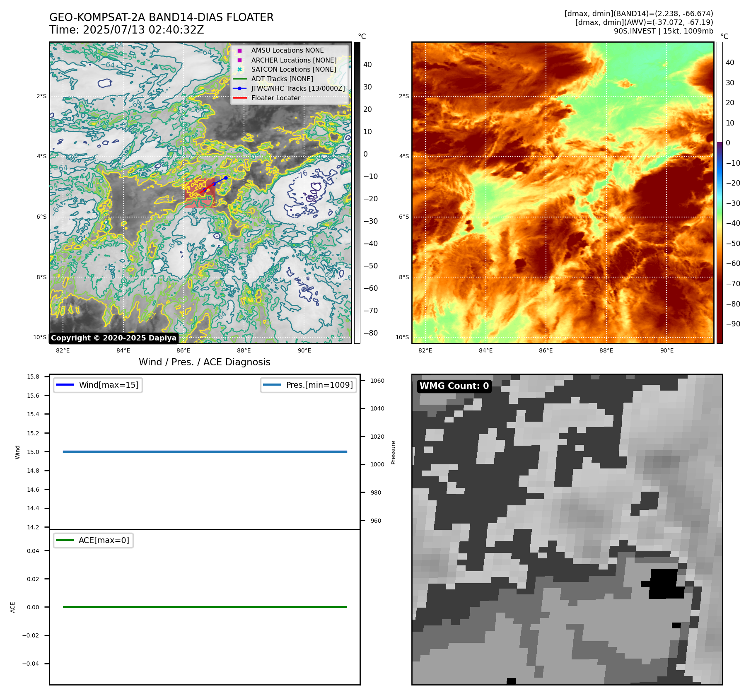This screenshot has height=700, width=751.
Task: Click the end point of the blue JTWC track
Action: tap(226, 178)
